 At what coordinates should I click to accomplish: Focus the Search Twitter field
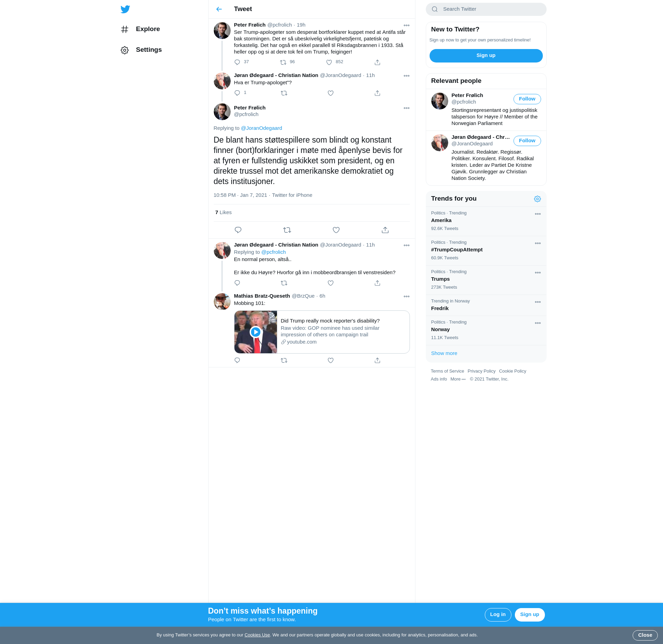486,9
